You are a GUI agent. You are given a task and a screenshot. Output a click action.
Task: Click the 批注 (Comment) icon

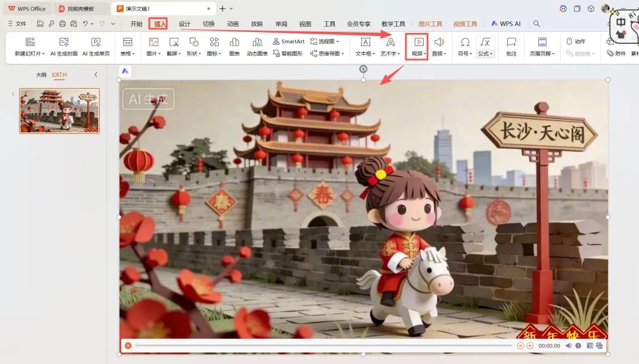pos(511,43)
